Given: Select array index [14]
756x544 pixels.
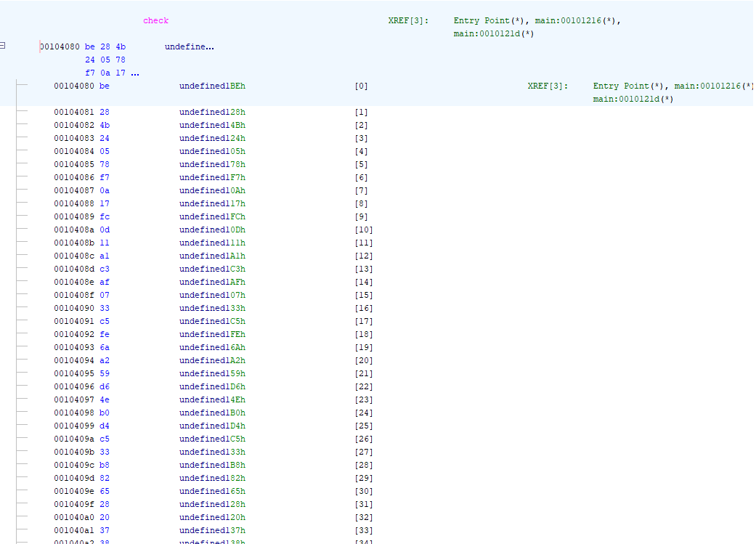Looking at the screenshot, I should point(364,282).
